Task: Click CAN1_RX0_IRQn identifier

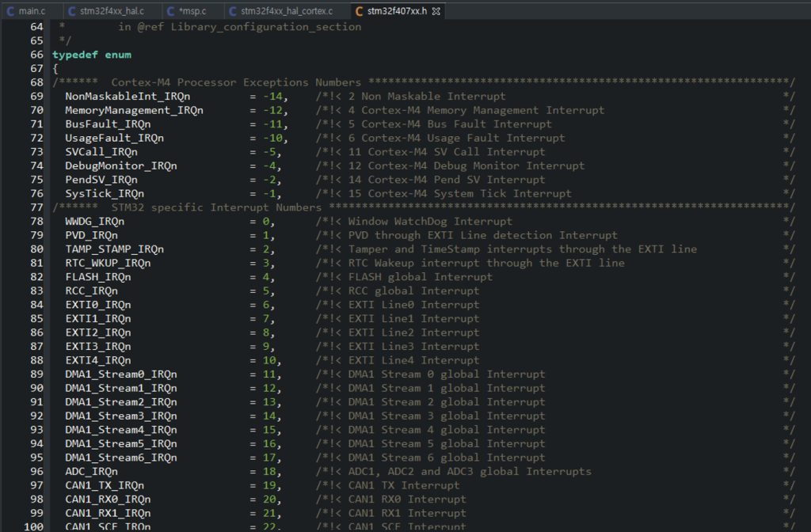Action: [108, 500]
